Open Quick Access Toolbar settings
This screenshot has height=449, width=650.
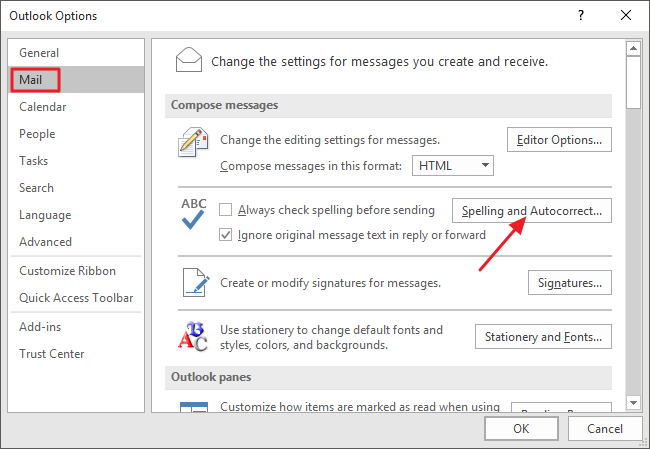click(x=76, y=298)
